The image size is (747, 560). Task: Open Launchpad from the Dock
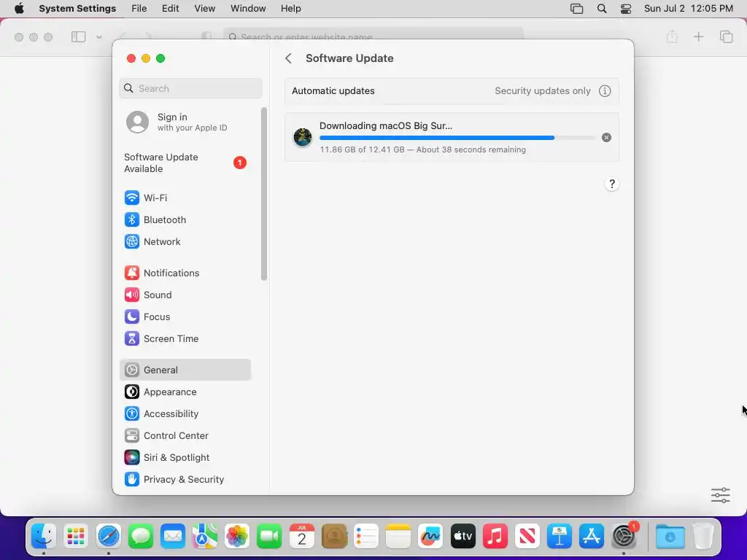pyautogui.click(x=76, y=536)
